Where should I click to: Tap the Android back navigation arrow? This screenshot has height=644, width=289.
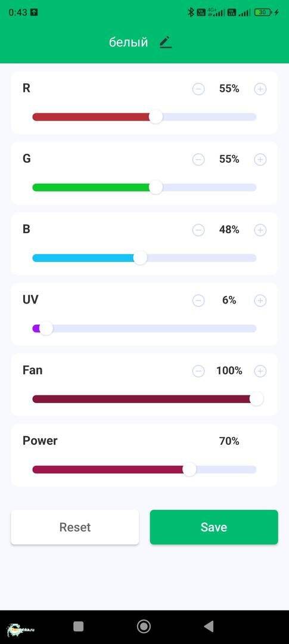[209, 626]
